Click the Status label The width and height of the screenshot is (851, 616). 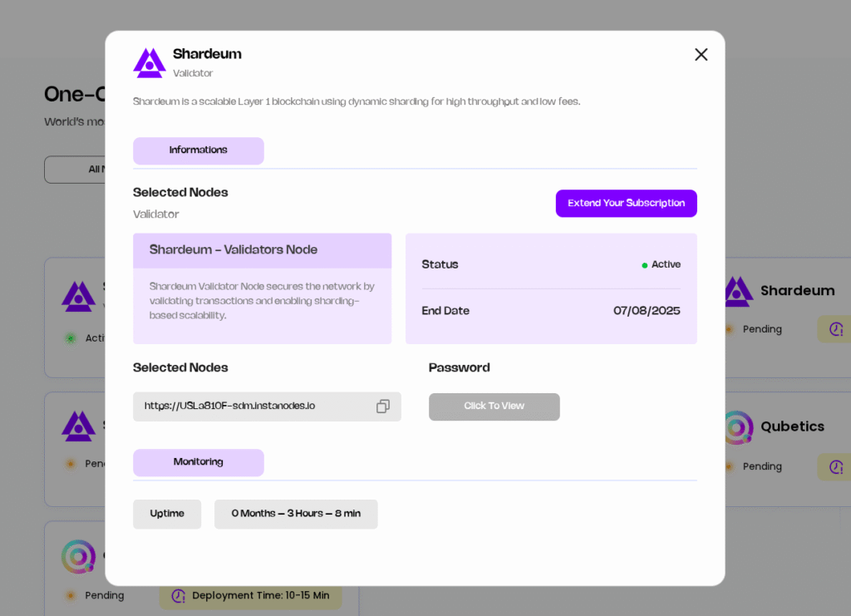point(440,264)
